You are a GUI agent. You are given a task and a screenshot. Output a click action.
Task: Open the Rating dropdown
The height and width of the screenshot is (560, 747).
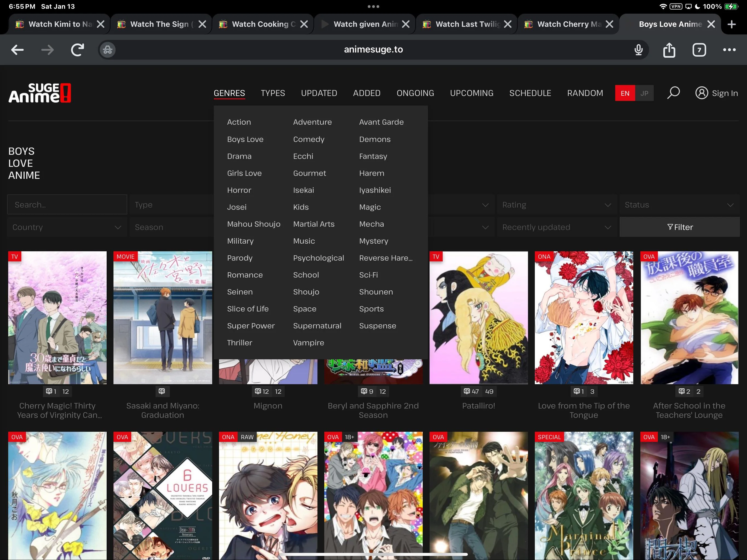[556, 204]
